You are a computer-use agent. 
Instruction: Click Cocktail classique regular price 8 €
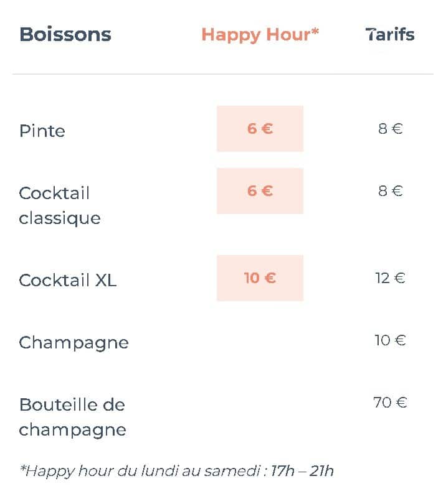pos(391,191)
